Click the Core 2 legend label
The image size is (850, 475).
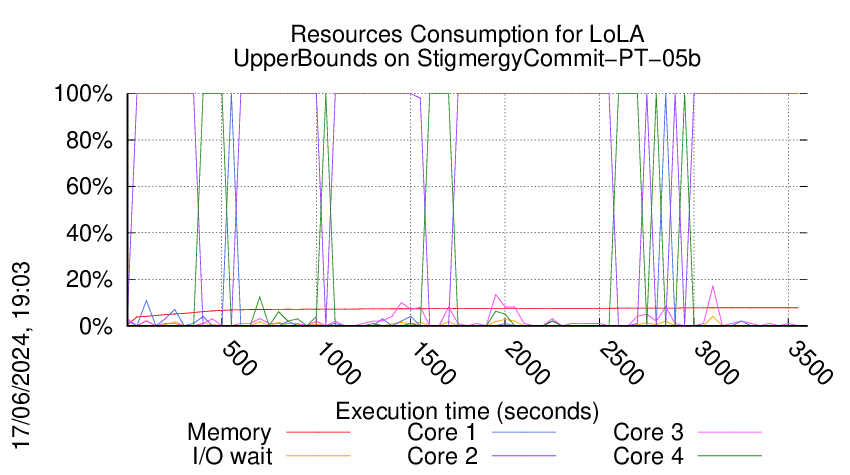coord(442,456)
